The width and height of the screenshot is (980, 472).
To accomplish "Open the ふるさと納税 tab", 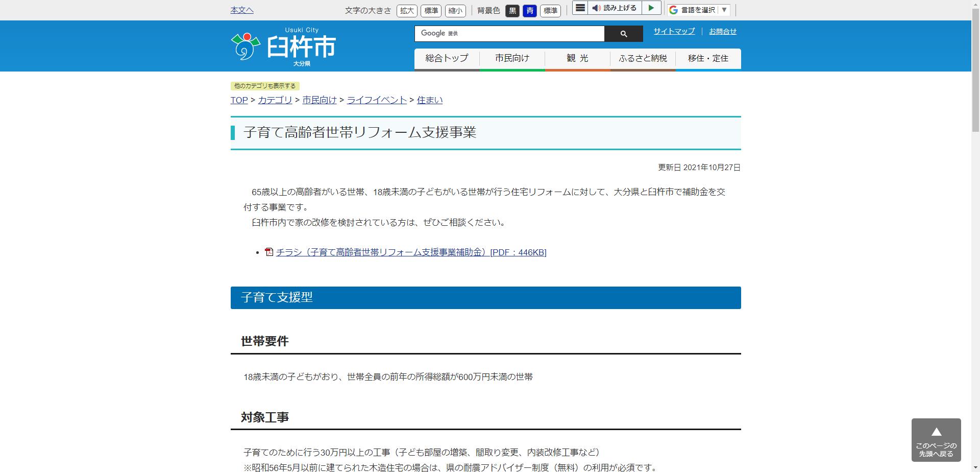I will point(643,59).
